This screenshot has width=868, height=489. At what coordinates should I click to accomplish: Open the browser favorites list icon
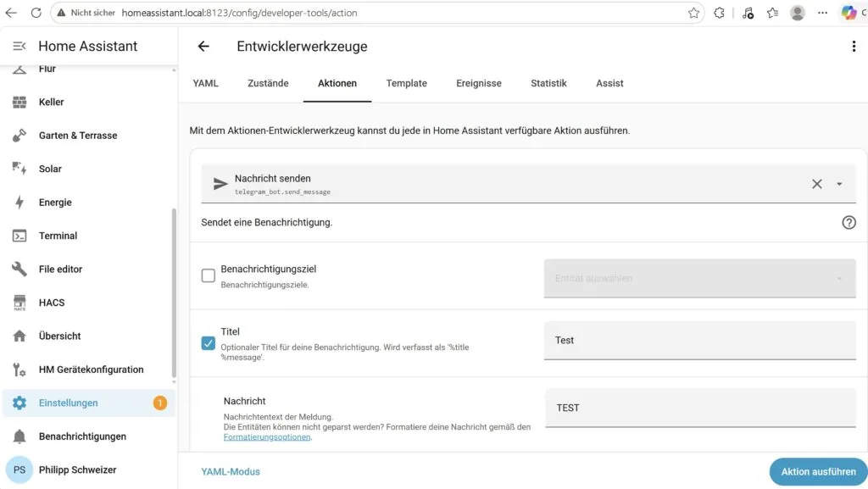click(x=773, y=13)
